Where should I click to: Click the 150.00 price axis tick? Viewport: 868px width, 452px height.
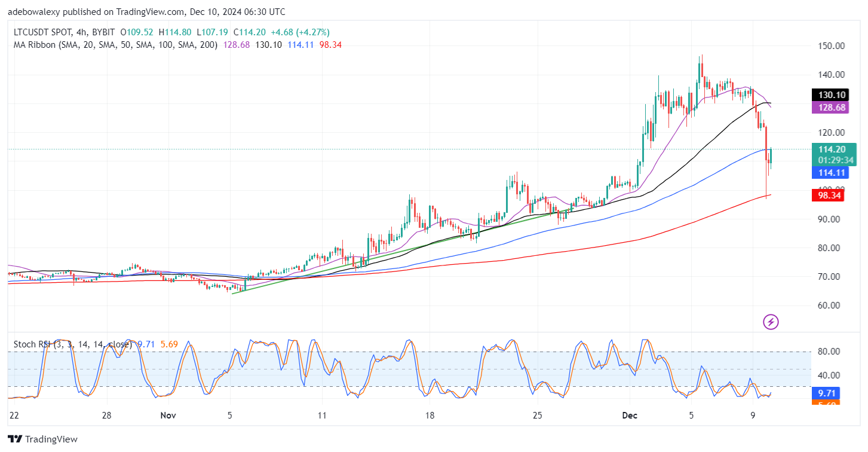pyautogui.click(x=830, y=46)
